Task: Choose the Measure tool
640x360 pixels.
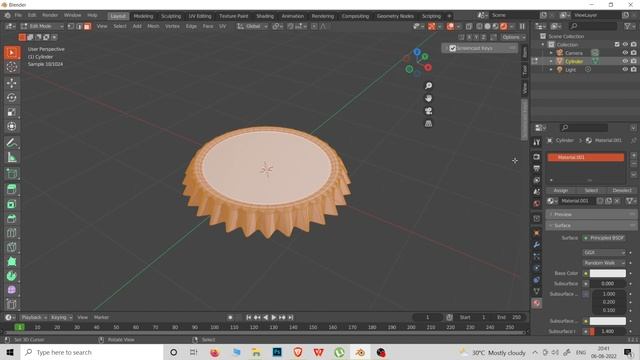Action: coord(11,157)
